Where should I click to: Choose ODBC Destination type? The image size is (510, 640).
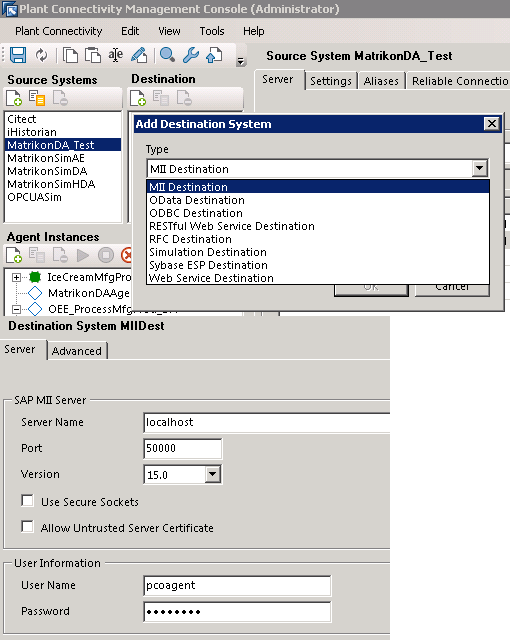318,213
